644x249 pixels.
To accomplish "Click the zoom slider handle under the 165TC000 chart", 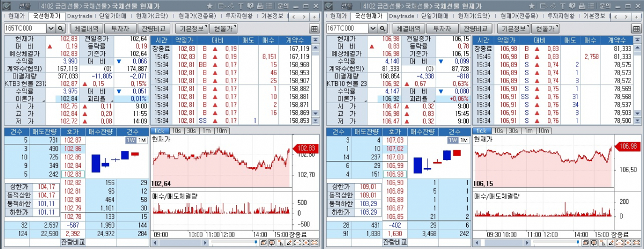I will point(256,242).
